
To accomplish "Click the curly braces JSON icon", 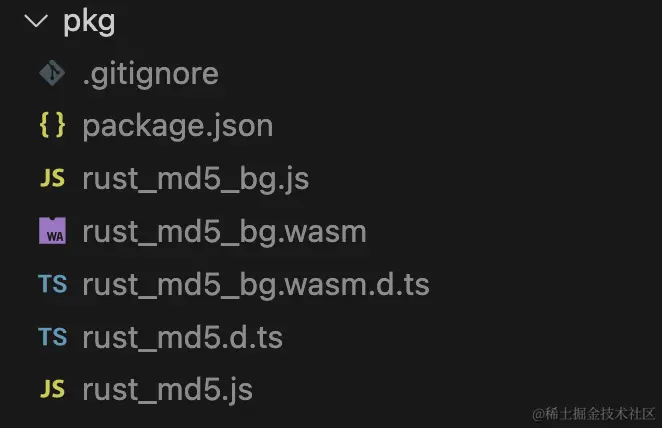I will coord(52,126).
